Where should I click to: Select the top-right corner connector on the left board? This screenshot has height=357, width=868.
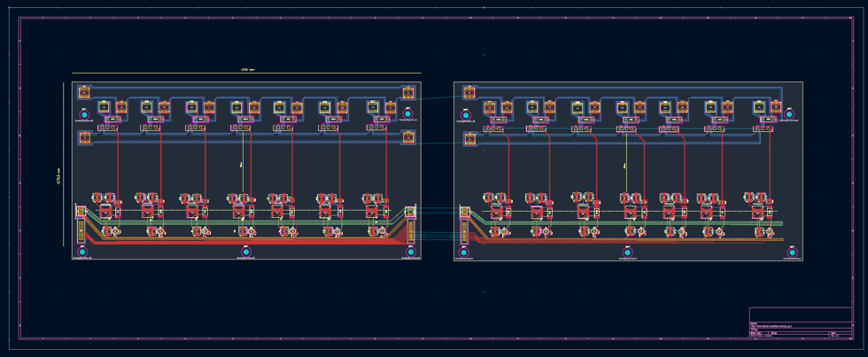[x=408, y=92]
